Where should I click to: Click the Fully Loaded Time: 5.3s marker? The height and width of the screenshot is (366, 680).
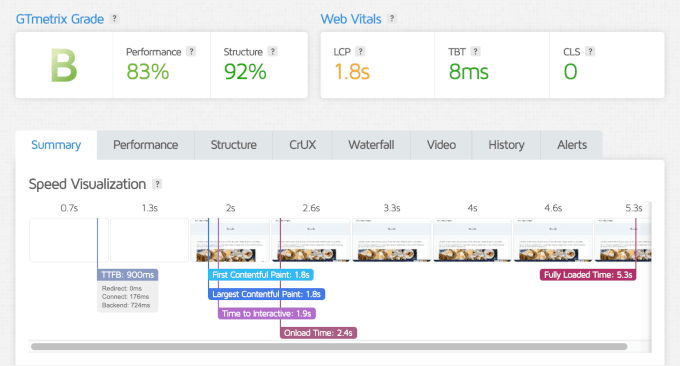(588, 275)
